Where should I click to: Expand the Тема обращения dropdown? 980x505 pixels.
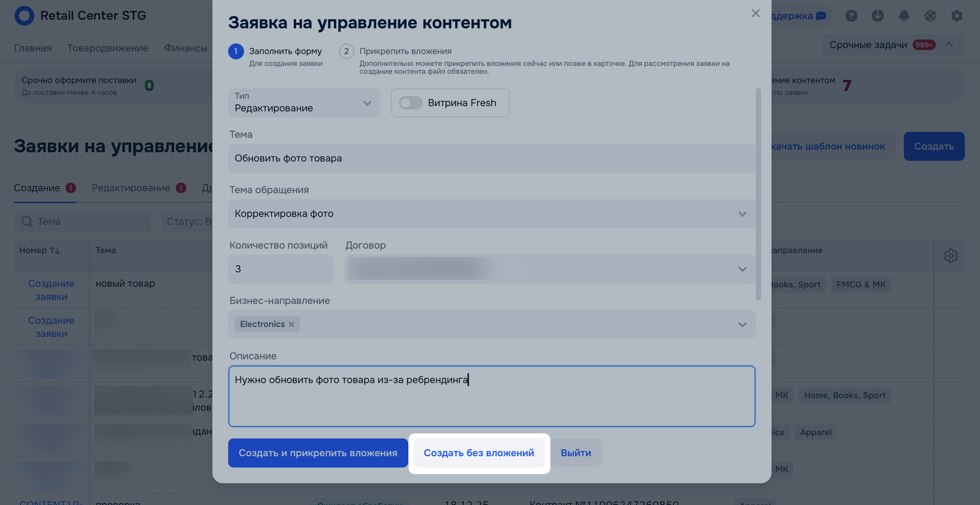pos(742,214)
